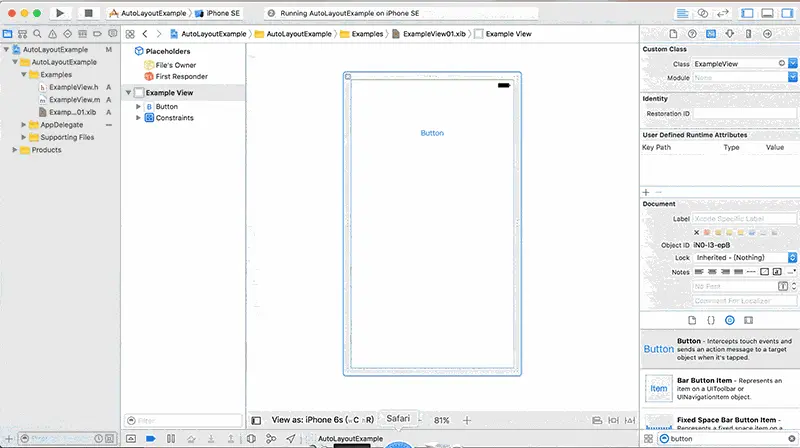Open the Lock Inherited popup

[x=745, y=258]
